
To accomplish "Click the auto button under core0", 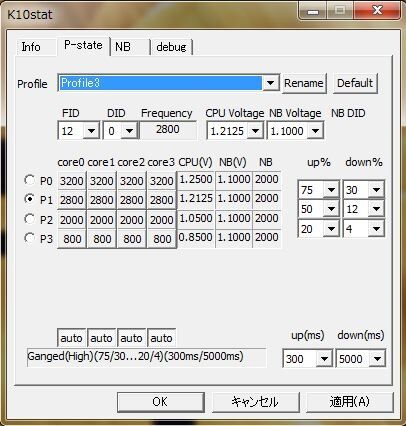I will pos(72,338).
